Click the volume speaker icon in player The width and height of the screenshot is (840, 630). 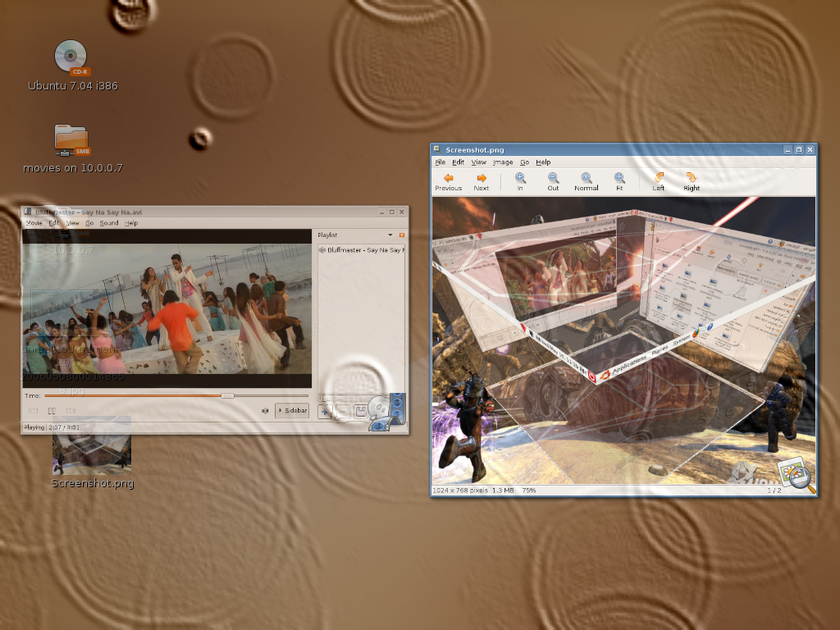[265, 411]
